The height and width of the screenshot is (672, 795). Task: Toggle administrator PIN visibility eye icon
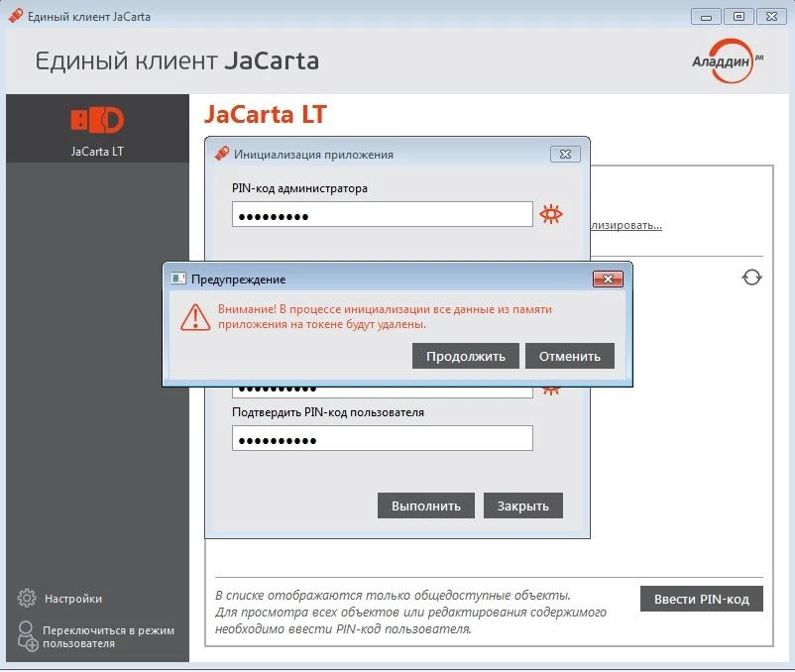[551, 214]
